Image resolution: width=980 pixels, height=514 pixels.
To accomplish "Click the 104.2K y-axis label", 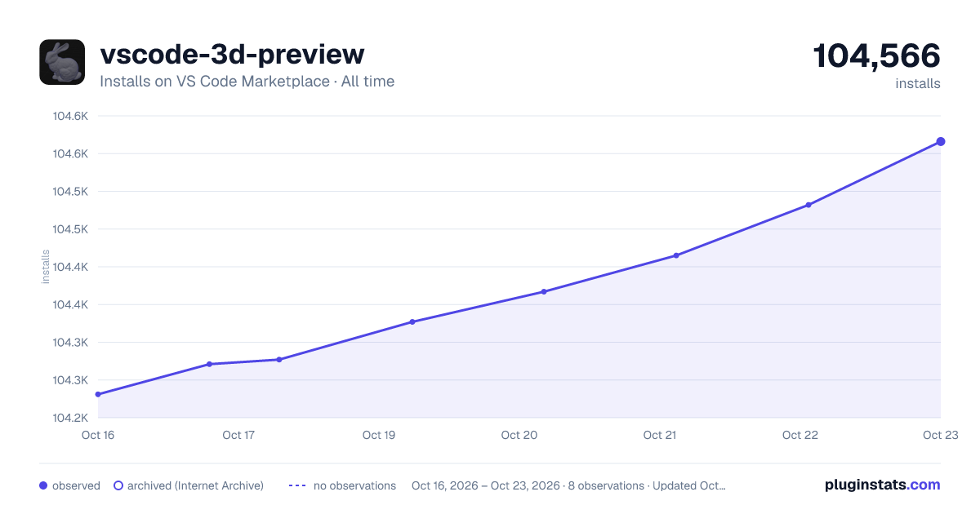I will tap(70, 418).
